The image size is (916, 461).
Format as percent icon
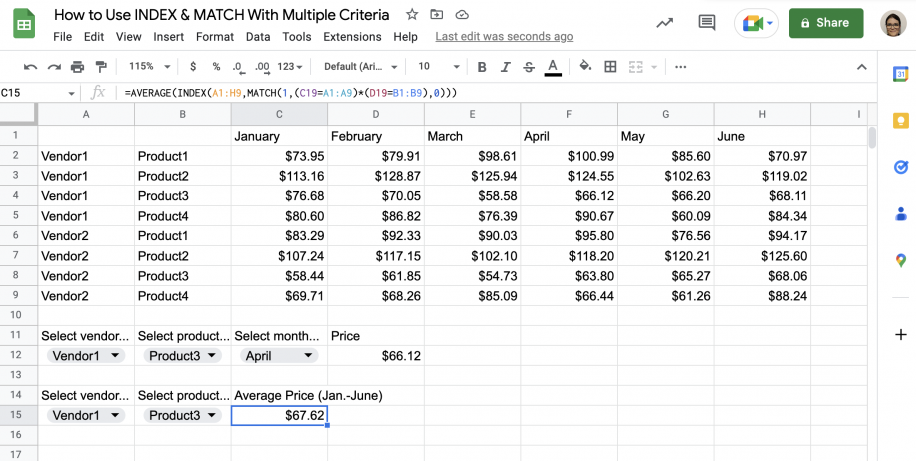[x=216, y=67]
